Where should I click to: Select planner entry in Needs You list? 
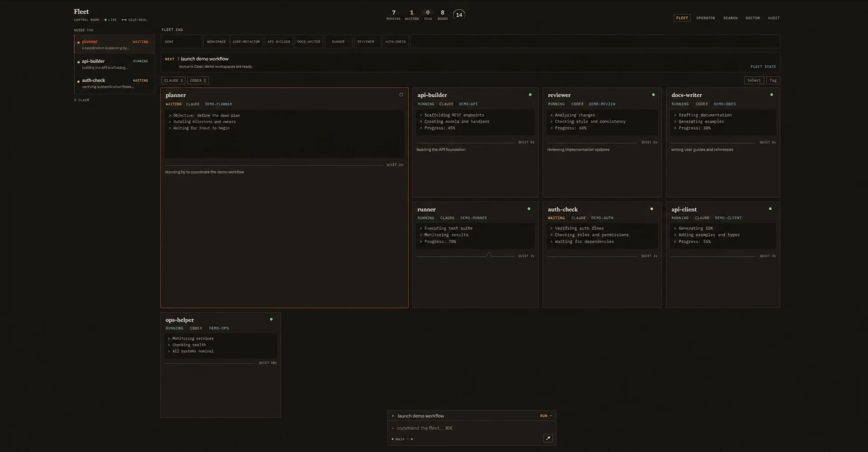click(114, 45)
